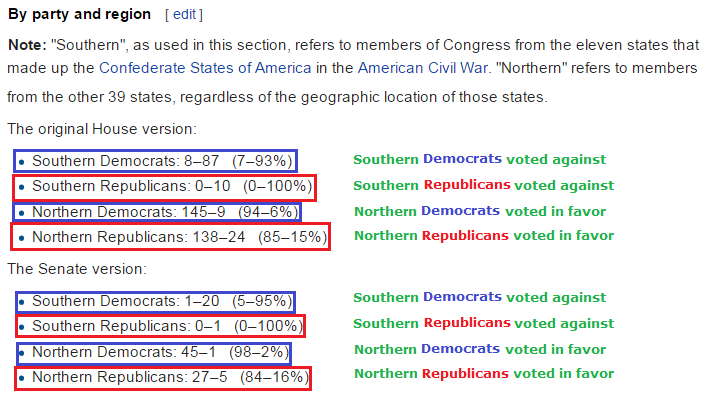This screenshot has height=396, width=716.
Task: Click Senate 'Southern Republicans voted against' annotation
Action: point(484,323)
